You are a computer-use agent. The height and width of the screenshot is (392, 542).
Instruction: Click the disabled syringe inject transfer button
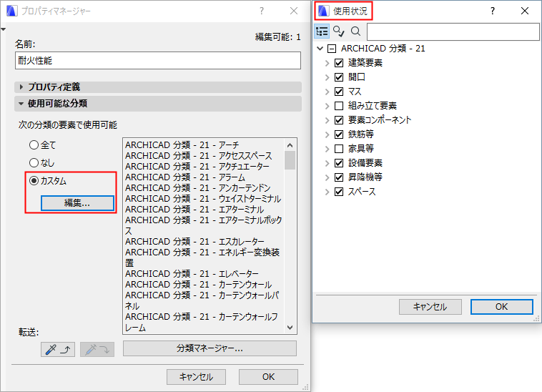[x=97, y=350]
